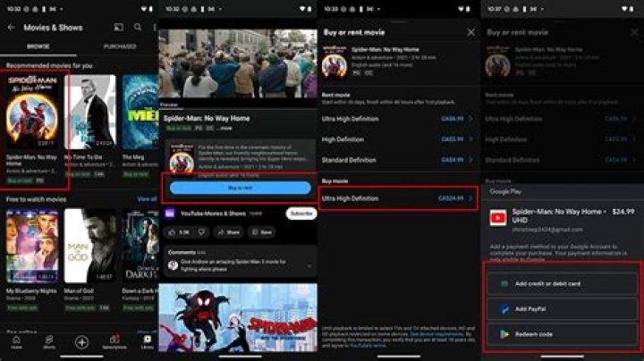Tap the dislike thumbs-down icon
The image size is (644, 361).
(201, 232)
